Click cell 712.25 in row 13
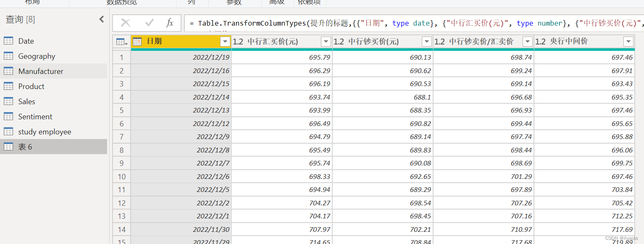Viewport: 644px width, 244px height. tap(584, 216)
